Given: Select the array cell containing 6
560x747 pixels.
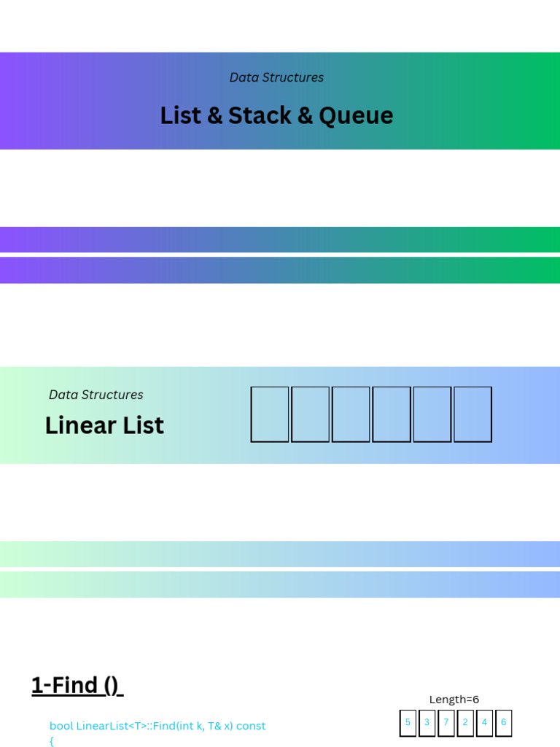Looking at the screenshot, I should coord(503,723).
